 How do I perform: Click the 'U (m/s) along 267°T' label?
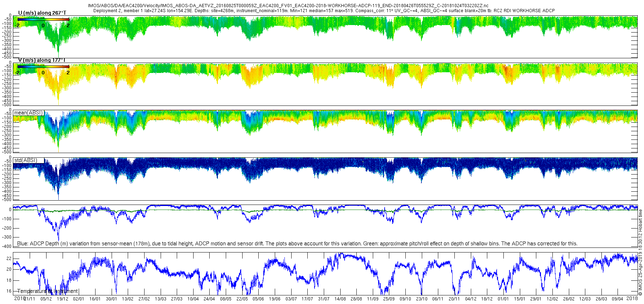tap(42, 13)
